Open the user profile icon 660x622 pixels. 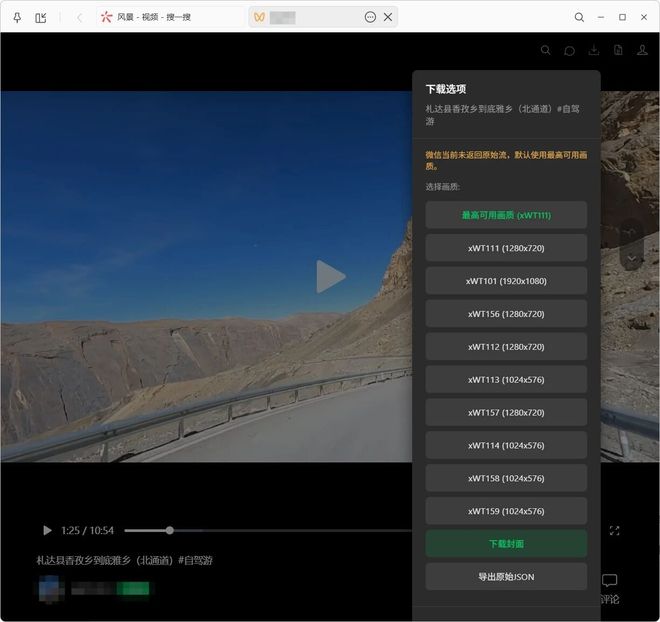[642, 51]
